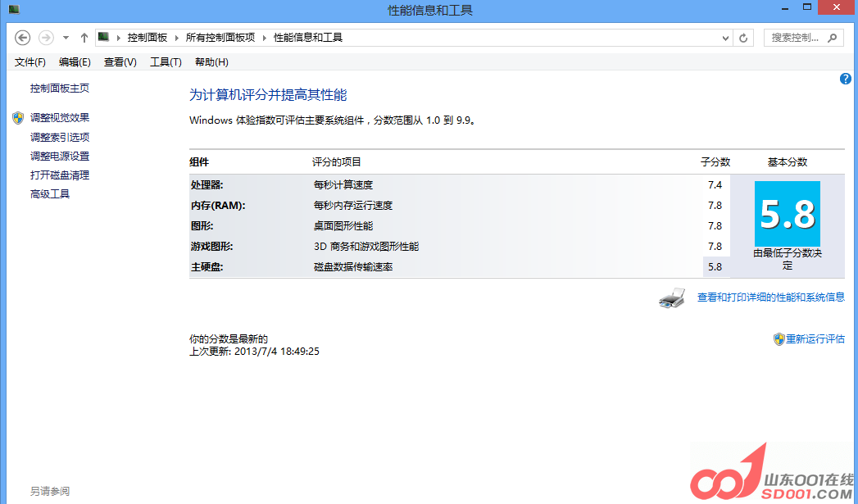Open 查看和打印详细的性能和系统信息 link

(x=770, y=297)
